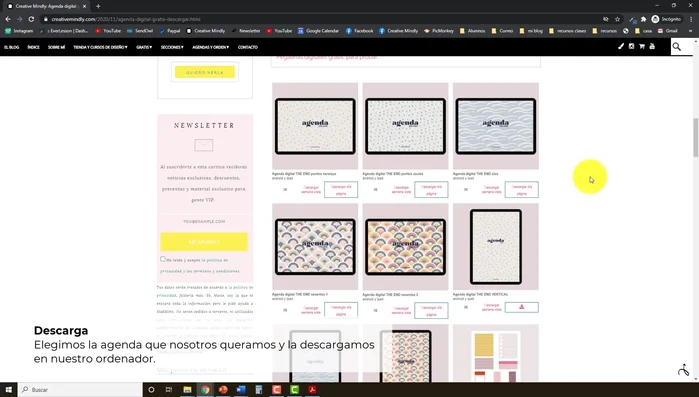The image size is (699, 397).
Task: Close the Creative Mindy tab
Action: (x=84, y=6)
